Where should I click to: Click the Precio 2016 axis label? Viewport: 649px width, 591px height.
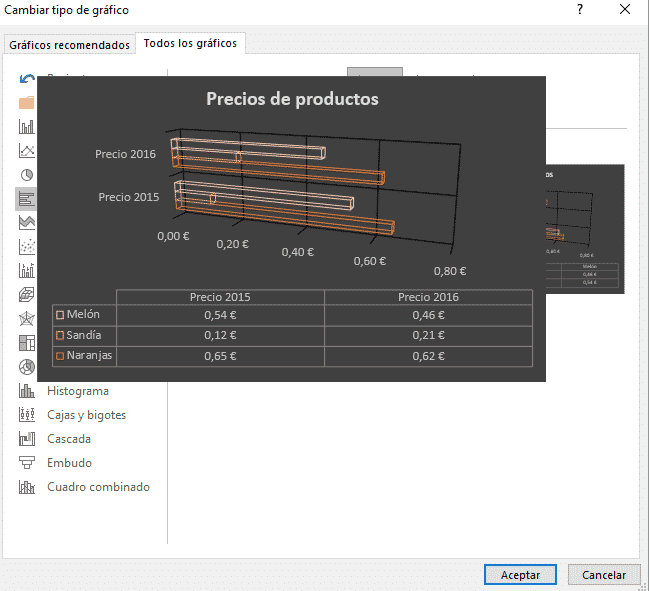point(125,154)
